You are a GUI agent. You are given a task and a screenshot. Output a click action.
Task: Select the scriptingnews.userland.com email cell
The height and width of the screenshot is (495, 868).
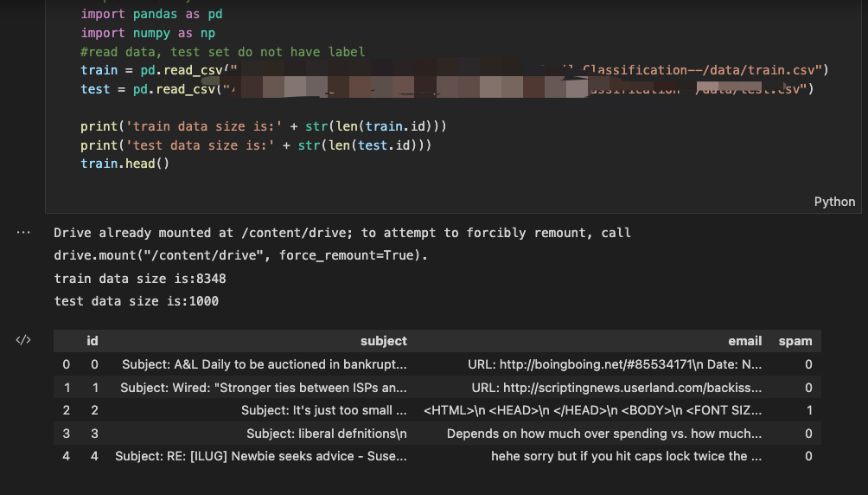click(x=616, y=388)
